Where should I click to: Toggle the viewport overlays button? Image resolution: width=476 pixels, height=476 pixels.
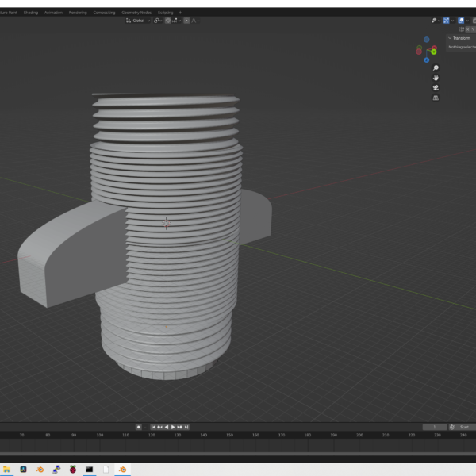pyautogui.click(x=461, y=21)
